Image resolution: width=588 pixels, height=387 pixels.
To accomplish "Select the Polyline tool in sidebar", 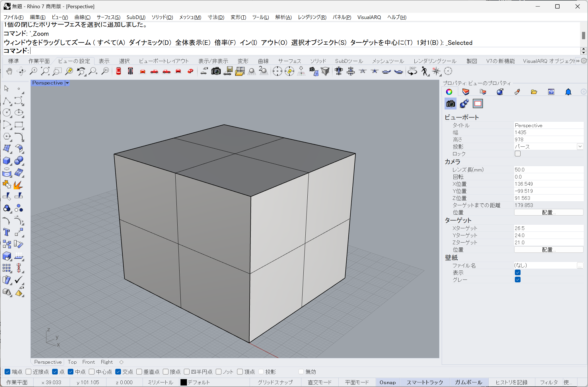I will pyautogui.click(x=7, y=101).
